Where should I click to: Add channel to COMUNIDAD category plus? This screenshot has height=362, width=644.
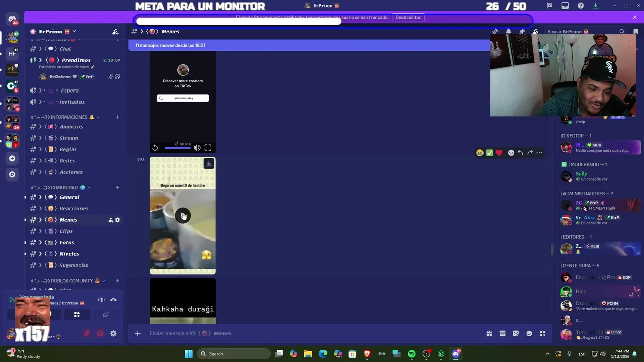tap(117, 188)
